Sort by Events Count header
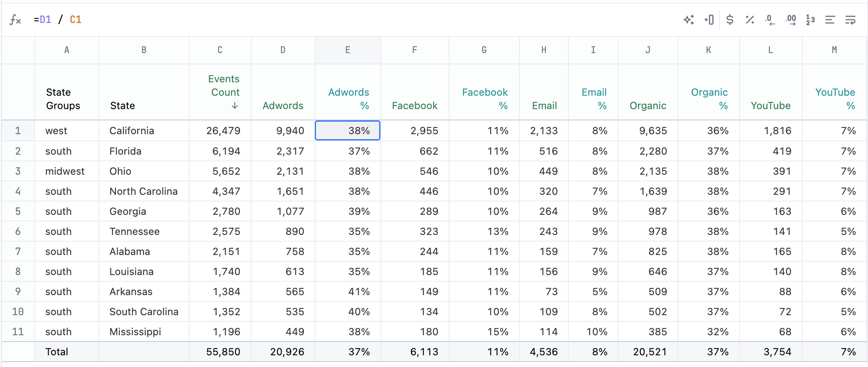868x367 pixels. tap(225, 92)
